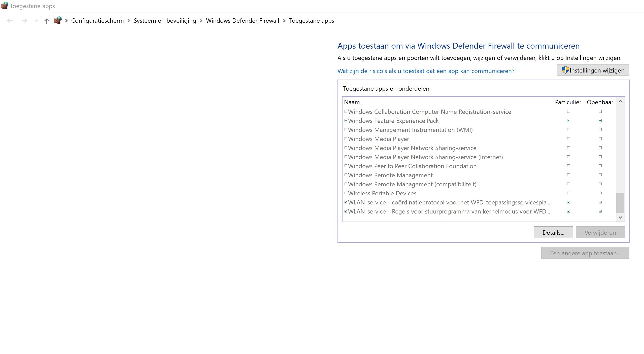Expand the chevron after Windows Defender Firewall
This screenshot has height=354, width=644.
[x=284, y=21]
